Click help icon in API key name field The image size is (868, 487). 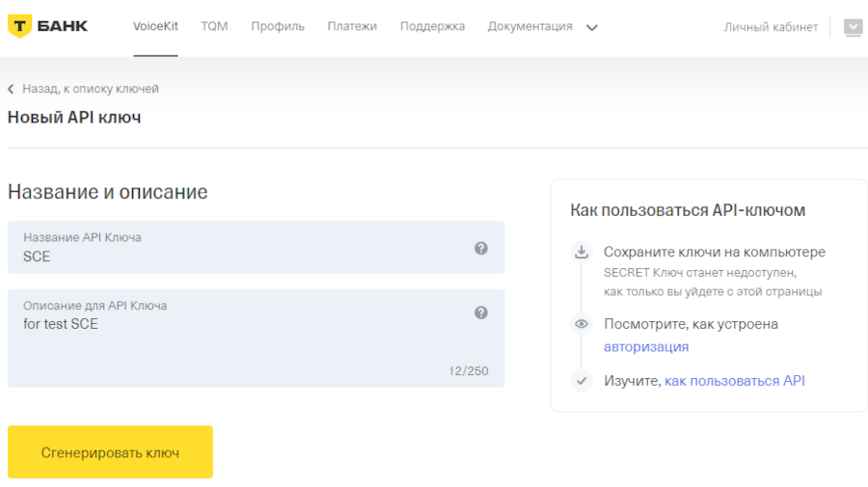(480, 248)
